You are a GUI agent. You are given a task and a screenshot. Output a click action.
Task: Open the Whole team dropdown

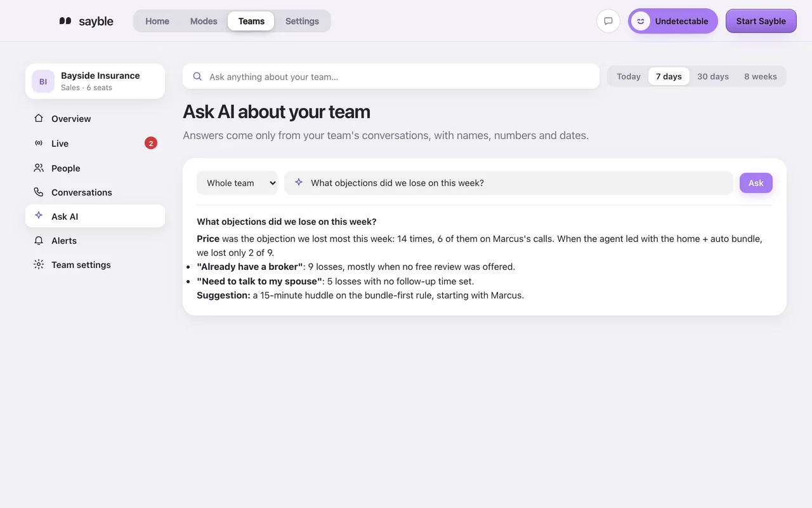(237, 183)
